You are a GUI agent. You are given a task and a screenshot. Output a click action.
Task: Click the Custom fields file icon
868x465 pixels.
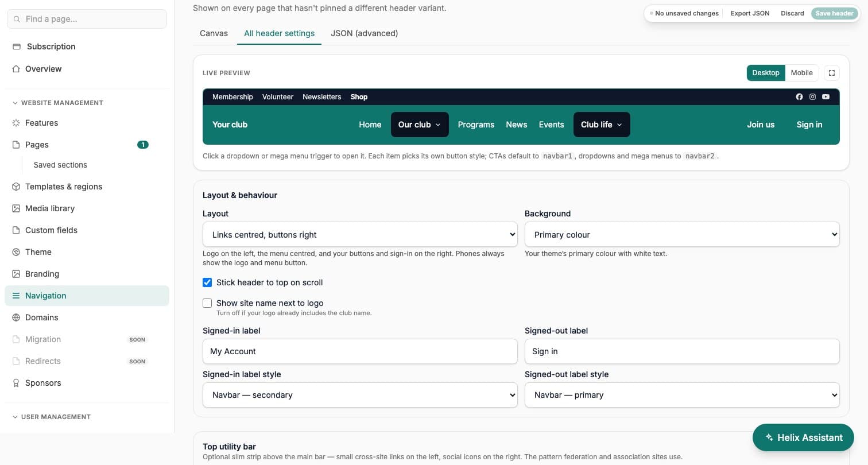coord(16,230)
